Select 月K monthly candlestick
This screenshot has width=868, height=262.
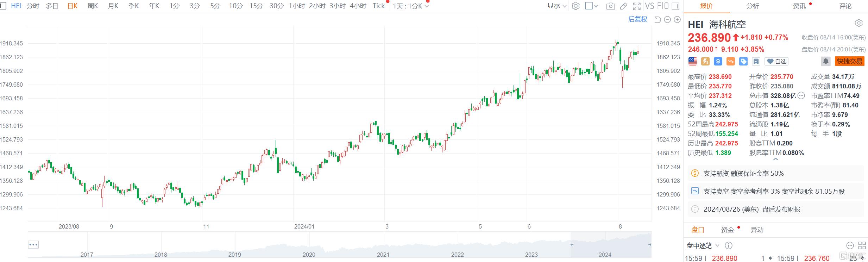pyautogui.click(x=113, y=6)
